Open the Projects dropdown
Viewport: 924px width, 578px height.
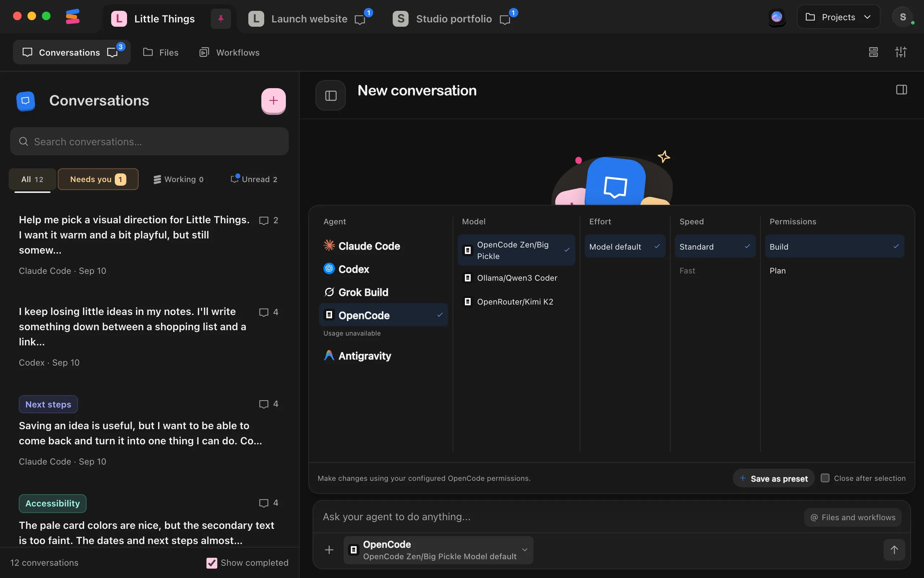[838, 17]
